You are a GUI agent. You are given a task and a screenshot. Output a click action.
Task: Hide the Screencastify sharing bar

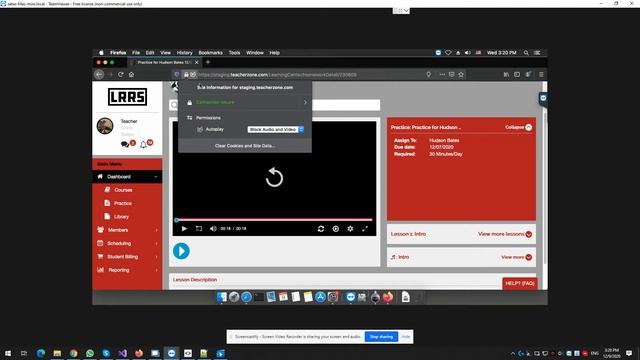(x=406, y=337)
